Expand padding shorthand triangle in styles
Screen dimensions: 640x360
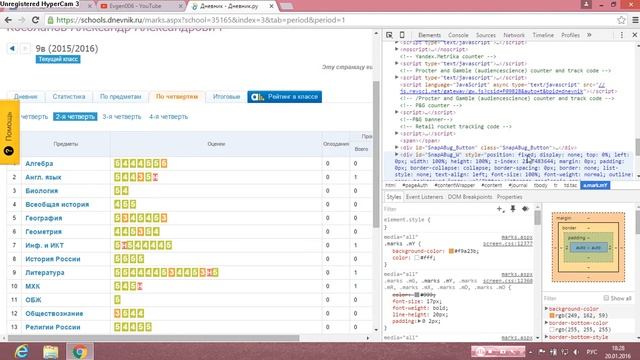pyautogui.click(x=419, y=321)
